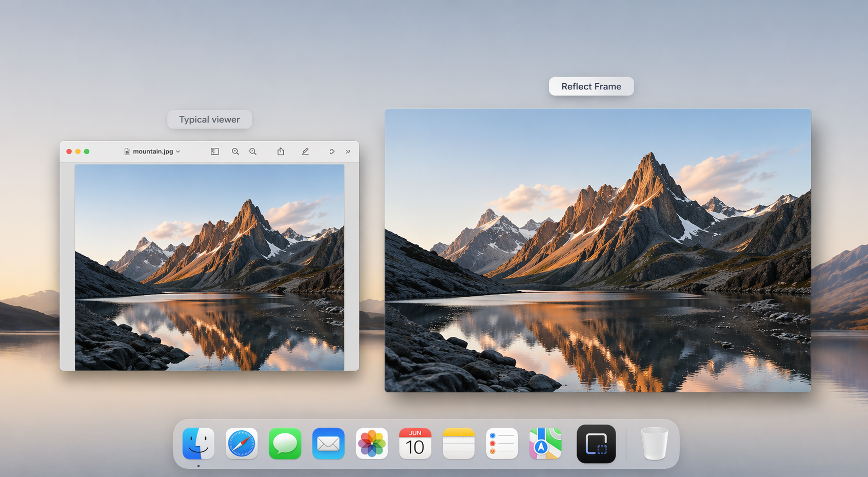Click the green full screen button of the viewer

click(x=87, y=151)
